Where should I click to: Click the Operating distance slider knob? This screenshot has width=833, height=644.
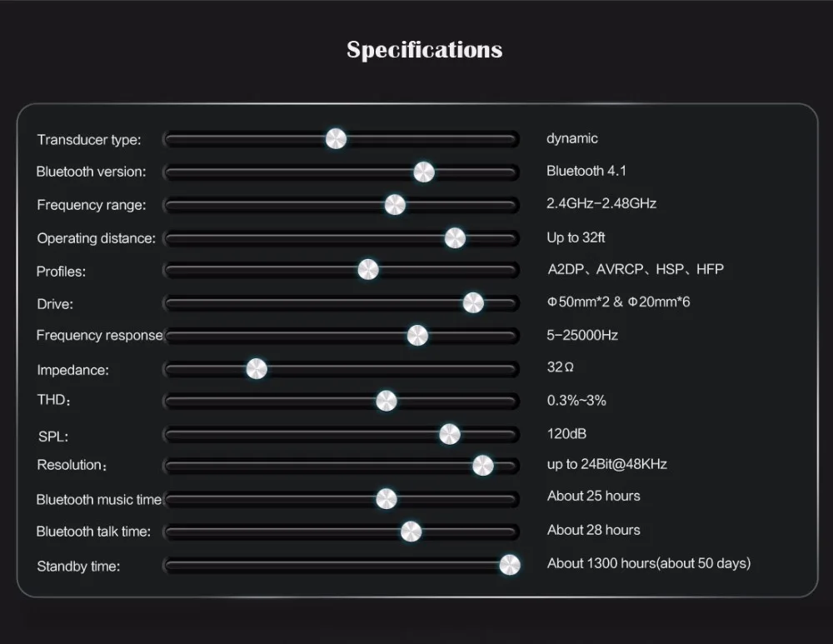[455, 238]
